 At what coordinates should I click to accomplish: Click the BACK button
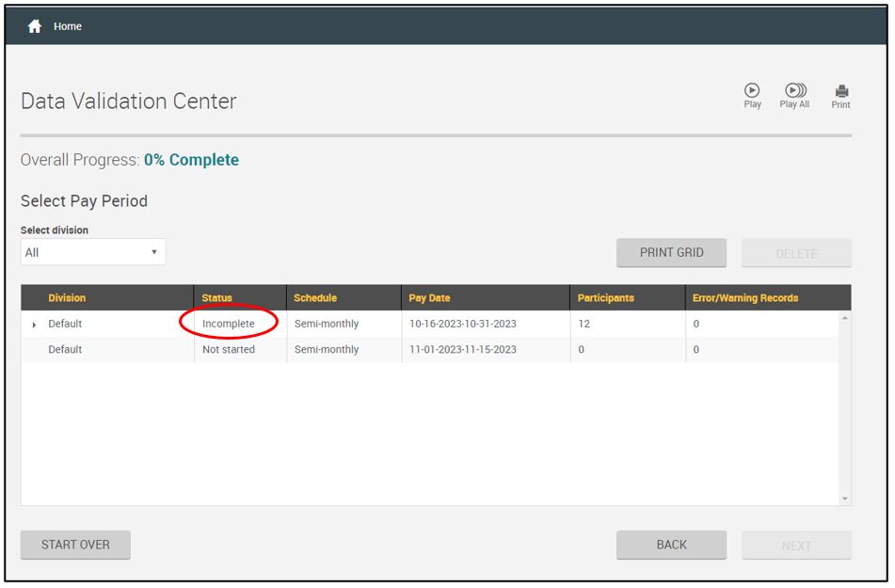[x=671, y=545]
